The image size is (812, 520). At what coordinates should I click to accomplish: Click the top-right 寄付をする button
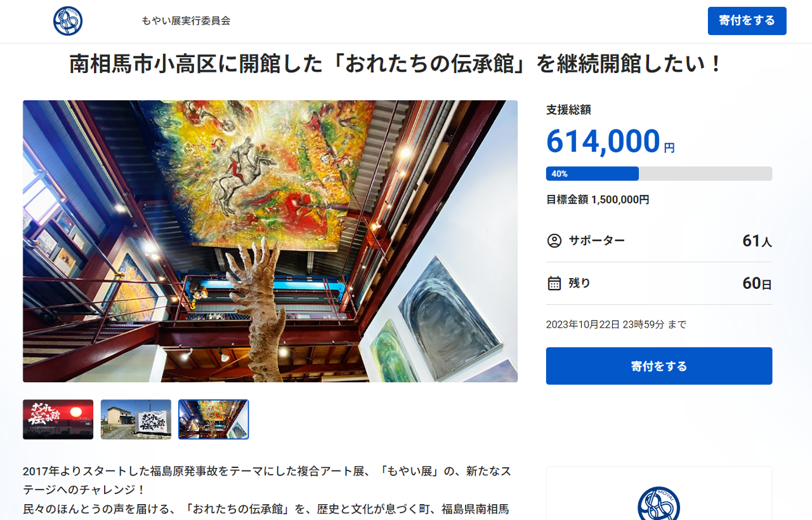(747, 21)
